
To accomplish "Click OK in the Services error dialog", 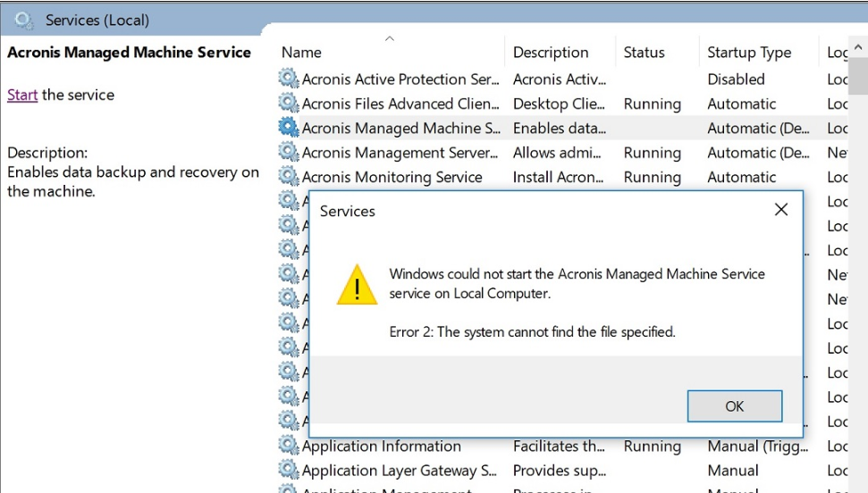I will 734,406.
